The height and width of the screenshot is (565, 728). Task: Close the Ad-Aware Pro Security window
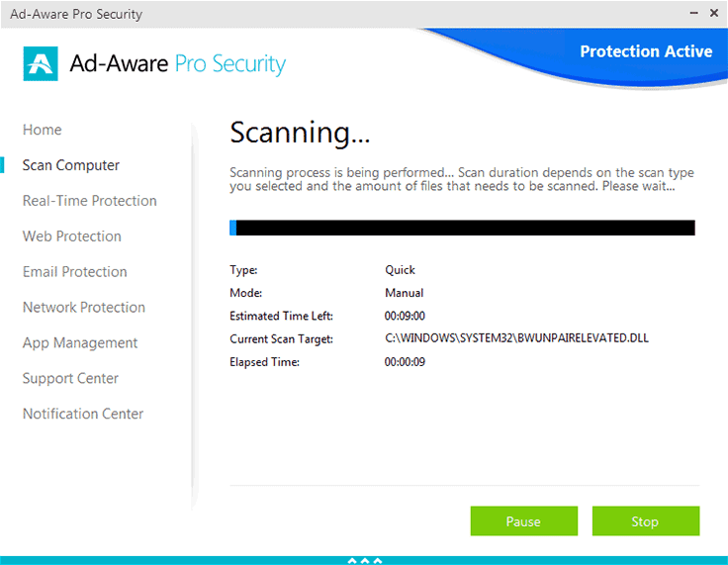click(x=714, y=13)
